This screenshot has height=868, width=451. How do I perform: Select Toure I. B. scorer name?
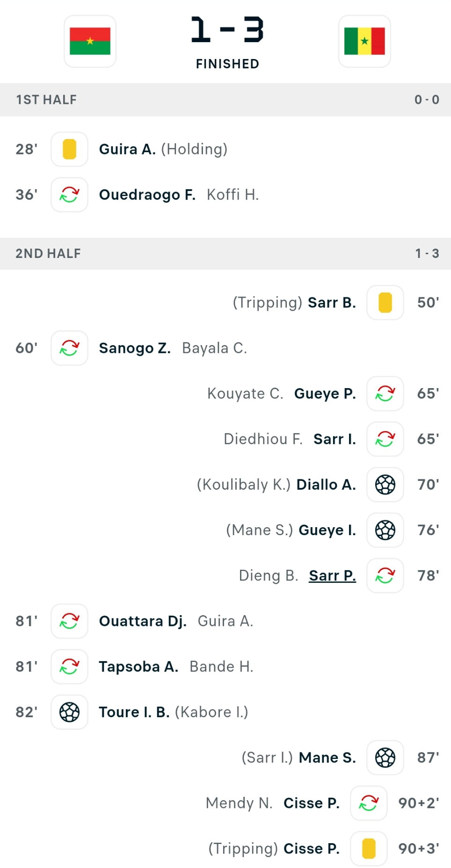(x=134, y=712)
